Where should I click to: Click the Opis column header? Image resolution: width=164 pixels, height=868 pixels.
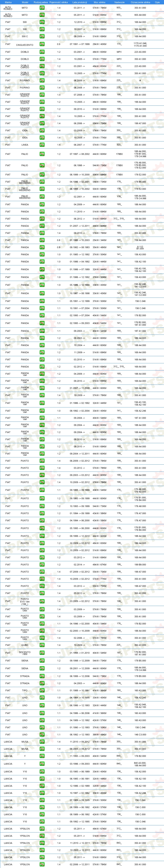pyautogui.click(x=157, y=2)
